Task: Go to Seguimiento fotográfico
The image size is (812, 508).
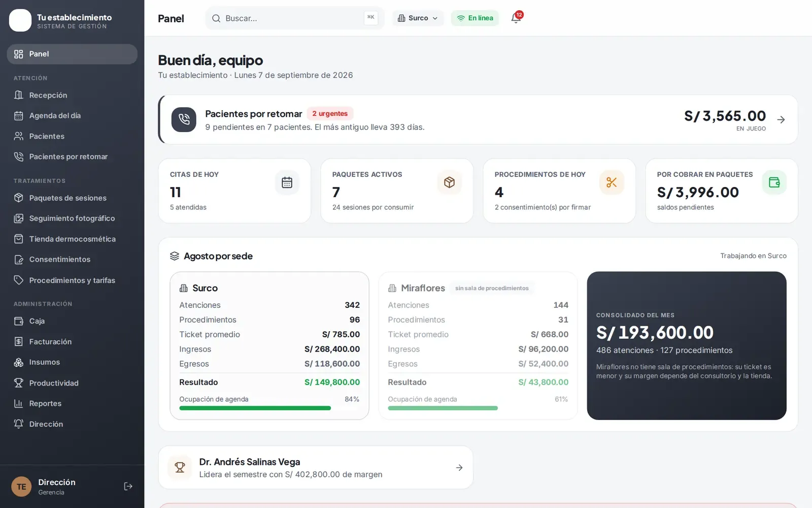Action: [72, 218]
